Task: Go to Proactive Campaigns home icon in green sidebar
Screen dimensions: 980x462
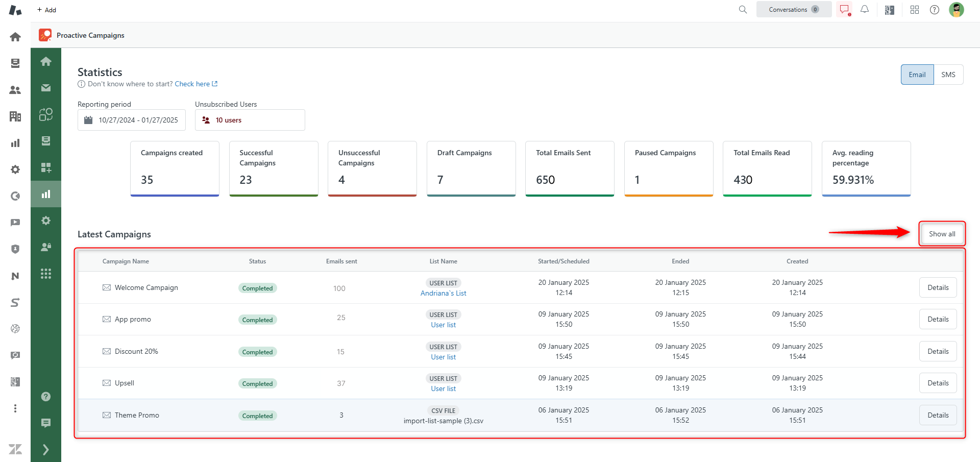Action: click(x=46, y=61)
